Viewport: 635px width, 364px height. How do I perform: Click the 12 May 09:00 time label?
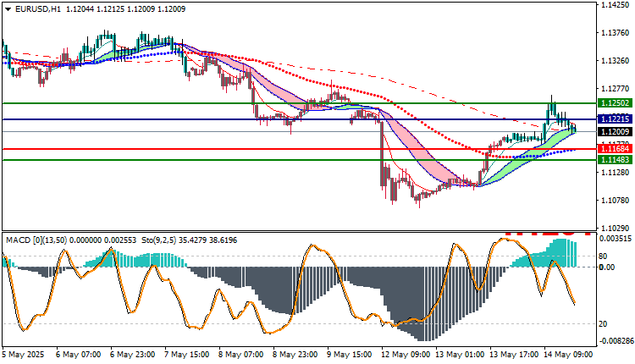(406, 355)
